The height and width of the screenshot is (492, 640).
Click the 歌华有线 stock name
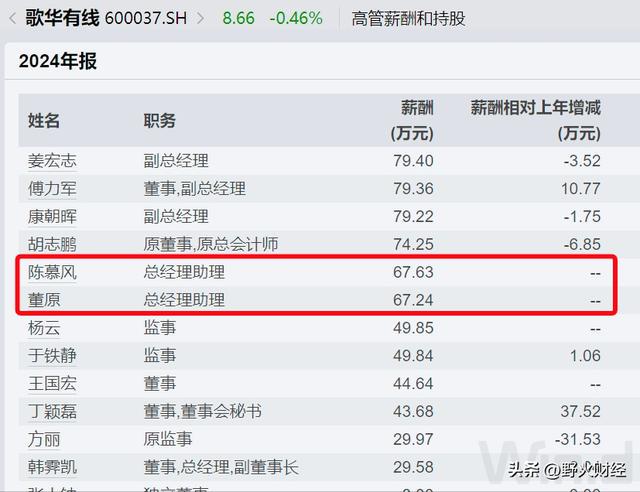pos(62,18)
